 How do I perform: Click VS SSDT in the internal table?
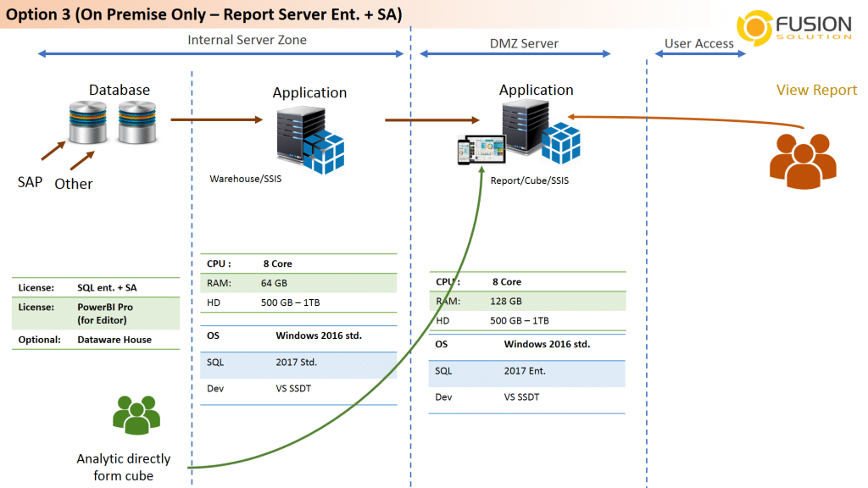(293, 389)
